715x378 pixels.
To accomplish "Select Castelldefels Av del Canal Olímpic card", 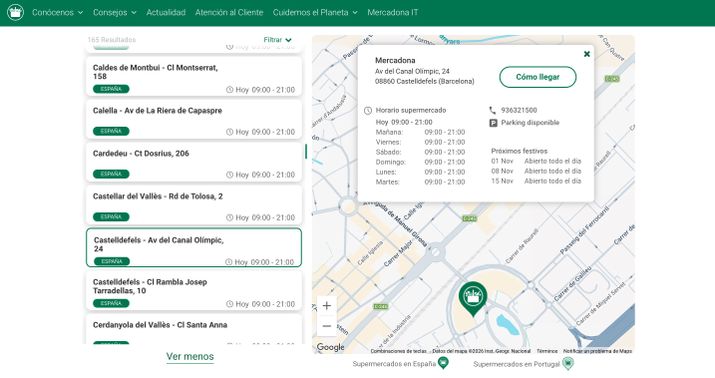I will click(x=194, y=248).
